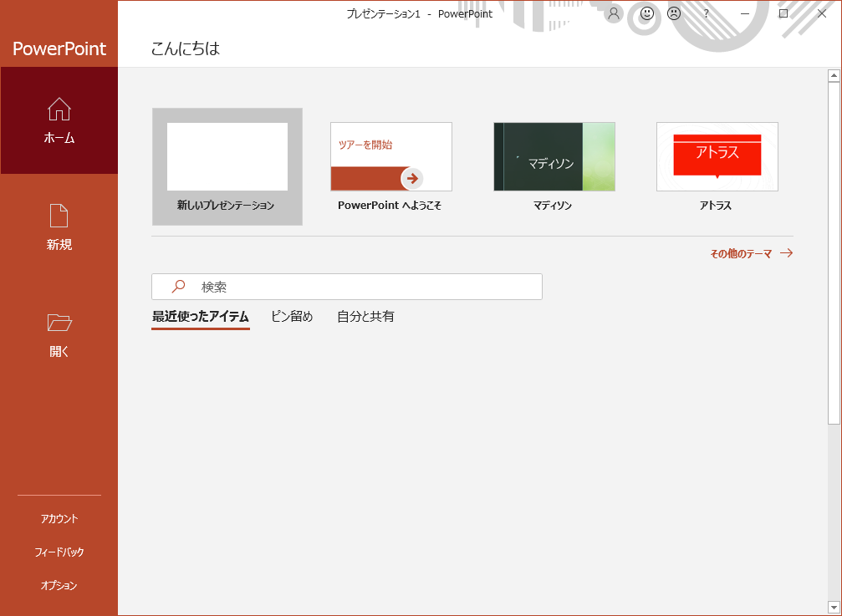Switch to the ピン留め tab
Viewport: 842px width, 616px height.
tap(292, 317)
